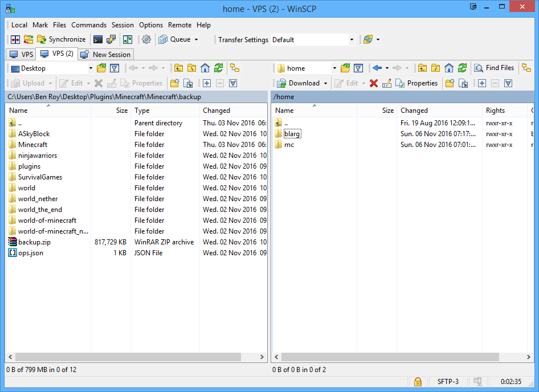Click the remote panel back arrow
This screenshot has height=392, width=539.
click(x=377, y=68)
